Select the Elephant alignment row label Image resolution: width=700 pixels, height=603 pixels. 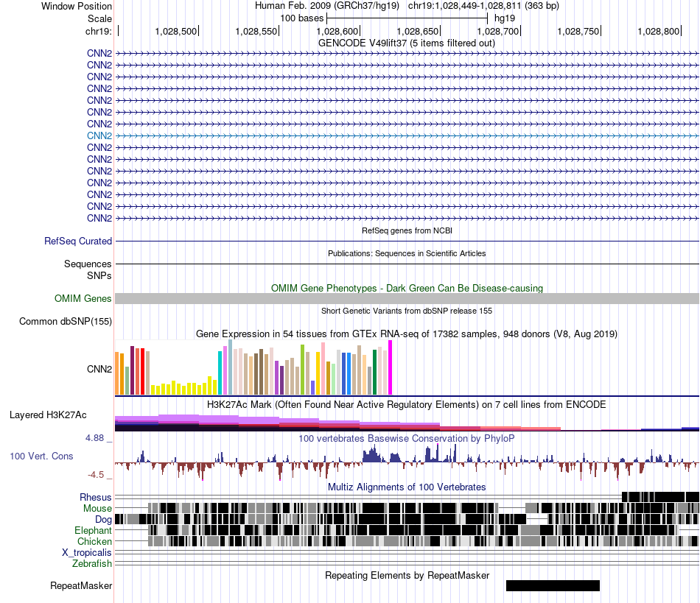(x=93, y=530)
